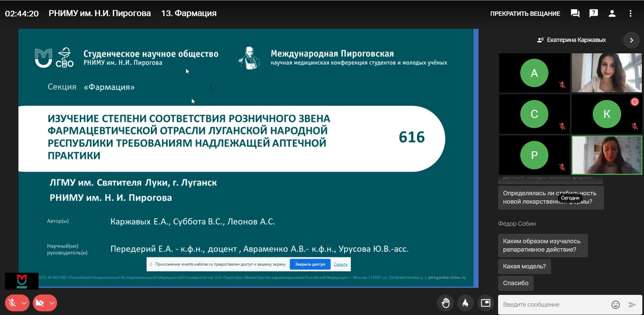Select participant P avatar tile
The width and height of the screenshot is (644, 315).
click(x=534, y=155)
